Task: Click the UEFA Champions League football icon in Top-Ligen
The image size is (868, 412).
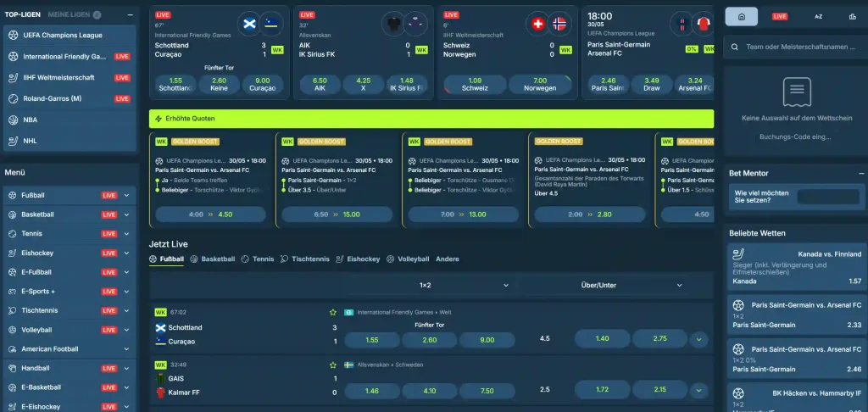Action: 14,35
